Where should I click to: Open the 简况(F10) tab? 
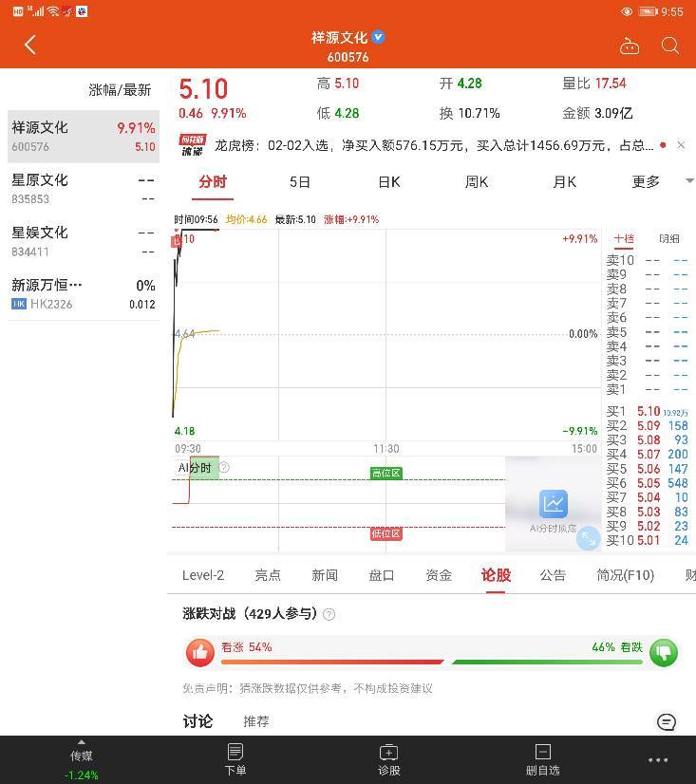click(626, 575)
